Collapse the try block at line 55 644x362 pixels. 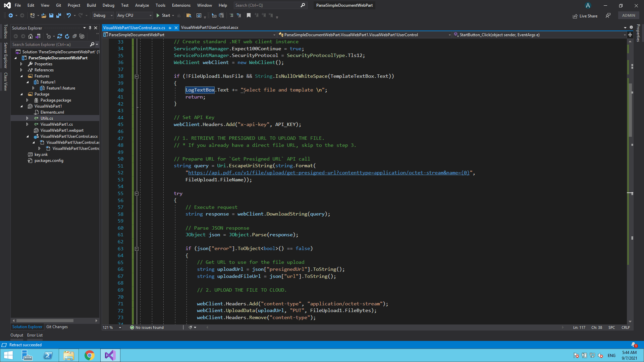pos(137,193)
